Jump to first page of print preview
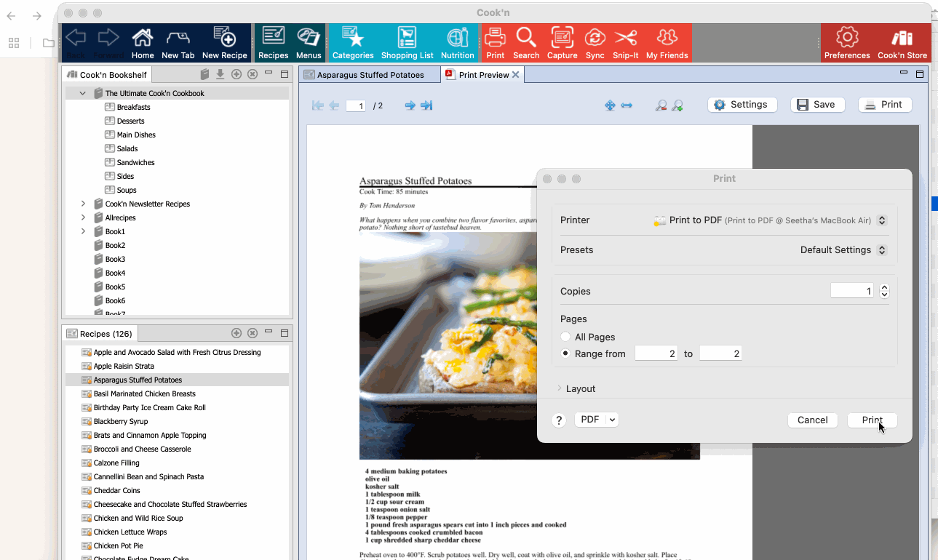This screenshot has width=938, height=560. point(318,105)
